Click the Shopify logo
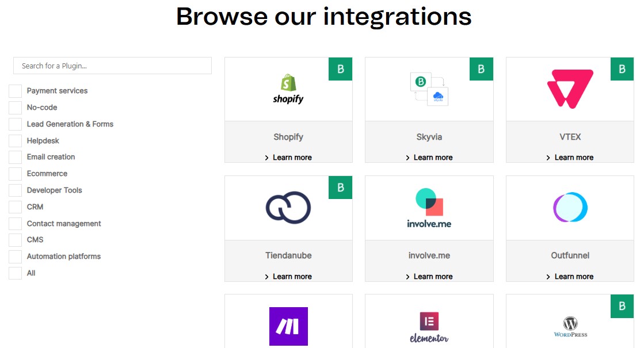Viewport: 644px width, 348px height. [288, 89]
